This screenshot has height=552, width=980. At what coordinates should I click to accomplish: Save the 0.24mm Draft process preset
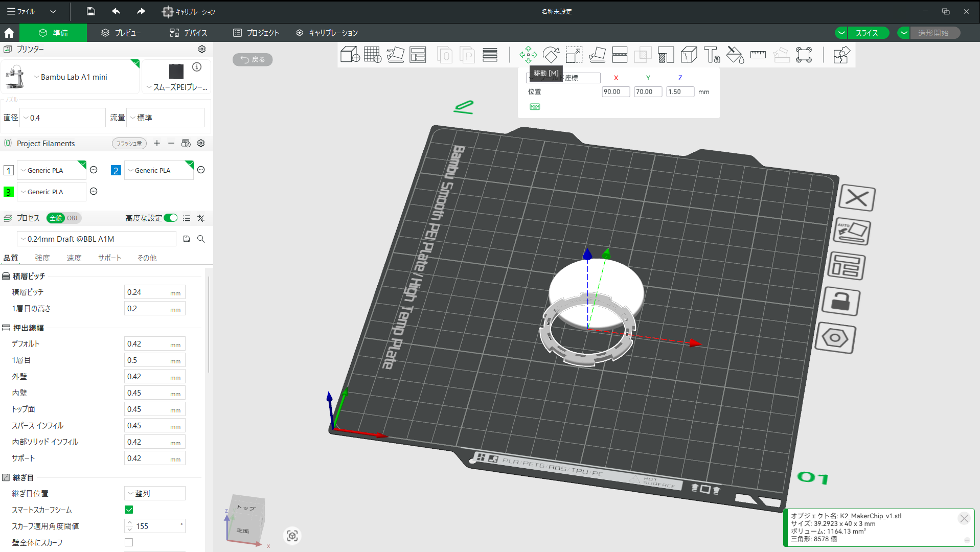187,239
